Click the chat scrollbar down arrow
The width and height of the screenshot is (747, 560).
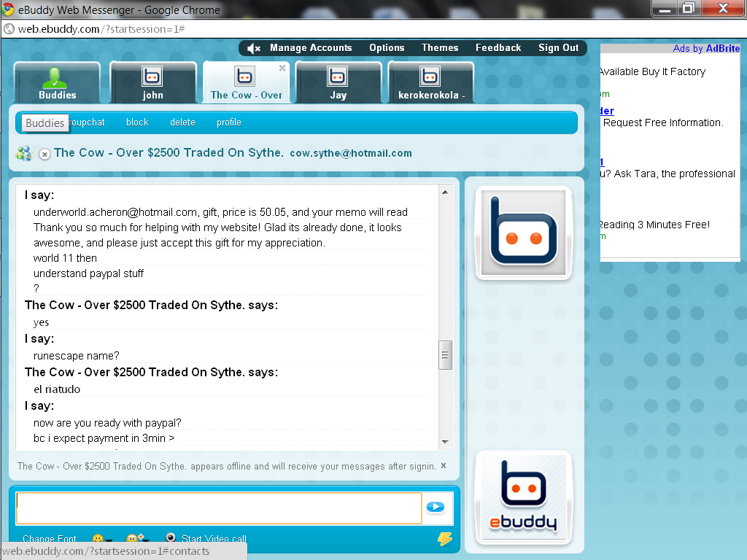click(x=445, y=442)
